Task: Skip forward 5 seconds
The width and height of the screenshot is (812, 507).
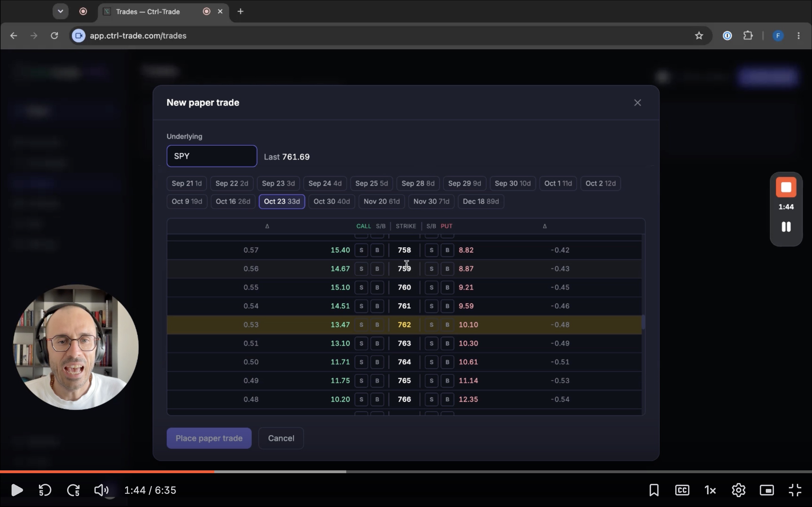Action: 73,490
